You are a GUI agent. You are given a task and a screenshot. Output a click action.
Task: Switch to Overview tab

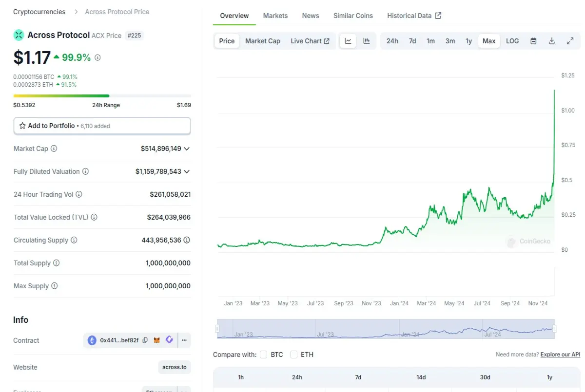click(234, 16)
